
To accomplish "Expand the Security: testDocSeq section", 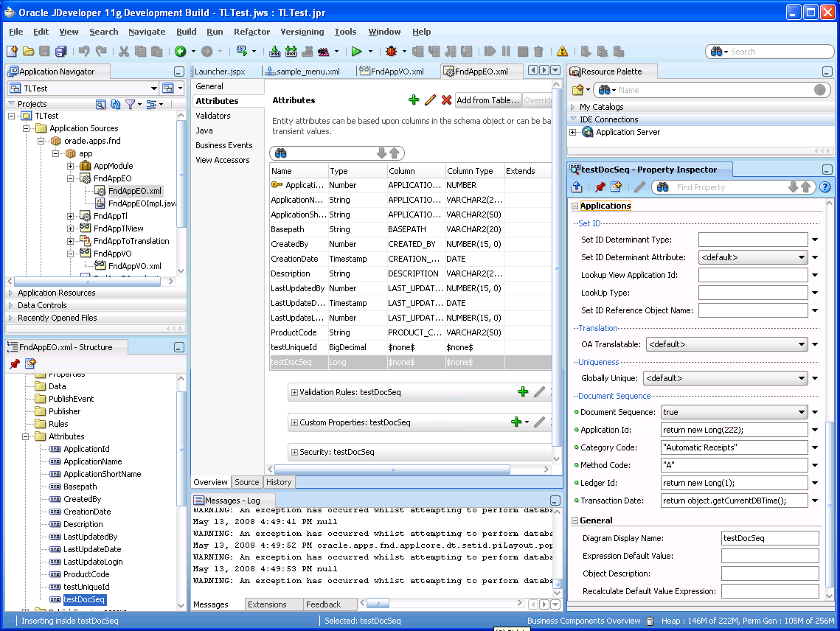I will click(294, 452).
